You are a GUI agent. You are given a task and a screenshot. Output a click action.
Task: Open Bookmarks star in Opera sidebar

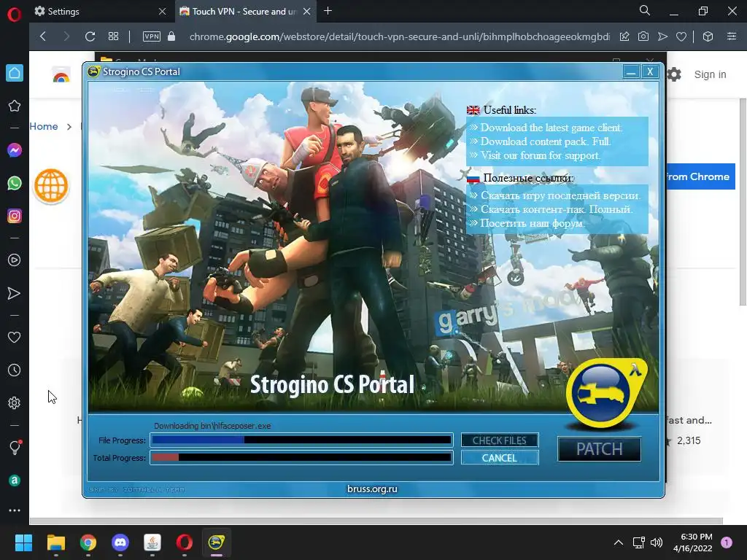pos(15,106)
